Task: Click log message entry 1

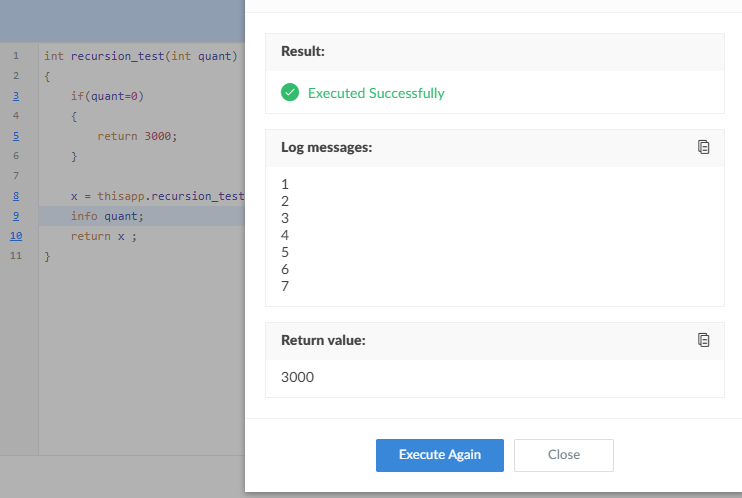Action: (x=285, y=184)
